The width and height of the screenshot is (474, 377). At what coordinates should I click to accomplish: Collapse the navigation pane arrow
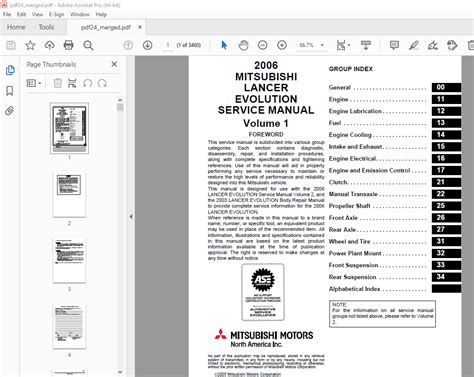(x=131, y=216)
